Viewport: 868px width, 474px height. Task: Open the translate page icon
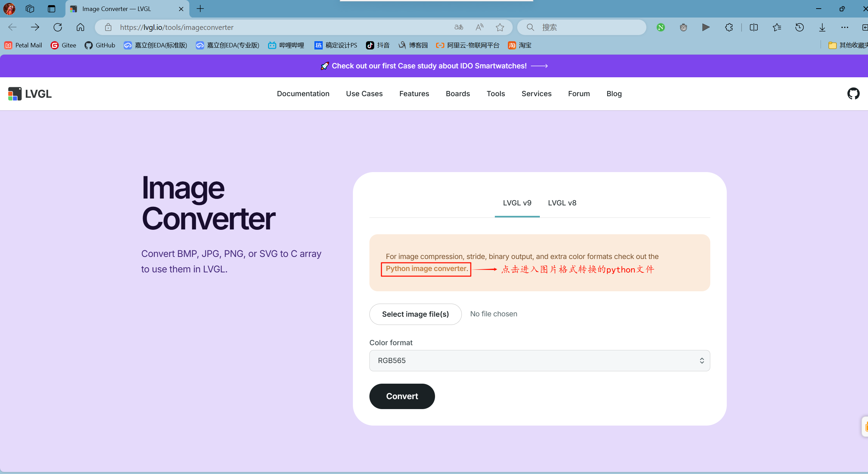459,27
